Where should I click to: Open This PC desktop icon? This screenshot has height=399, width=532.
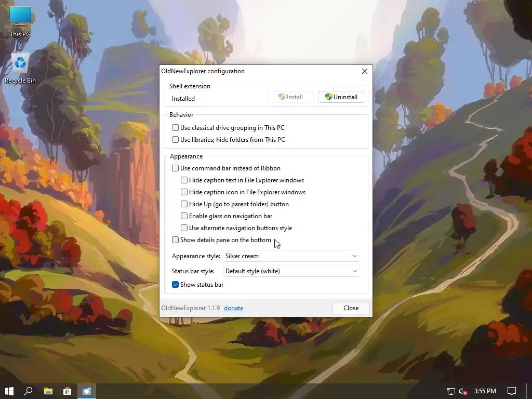(20, 22)
